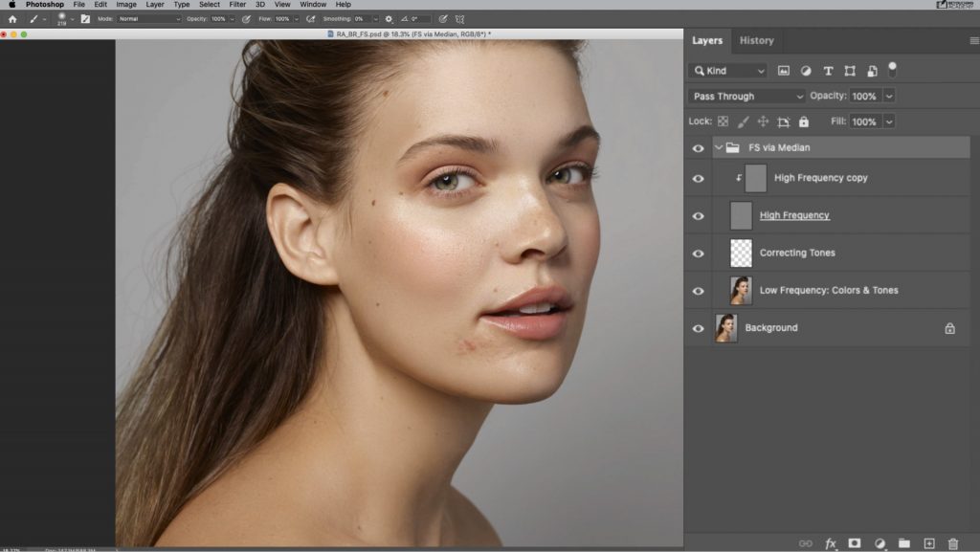The height and width of the screenshot is (552, 980).
Task: Open the Opacity dropdown in the Layers panel
Action: click(x=889, y=96)
